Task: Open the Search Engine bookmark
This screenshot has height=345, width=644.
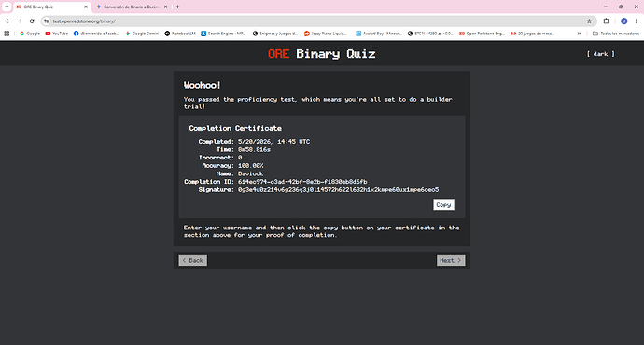Action: (x=223, y=34)
